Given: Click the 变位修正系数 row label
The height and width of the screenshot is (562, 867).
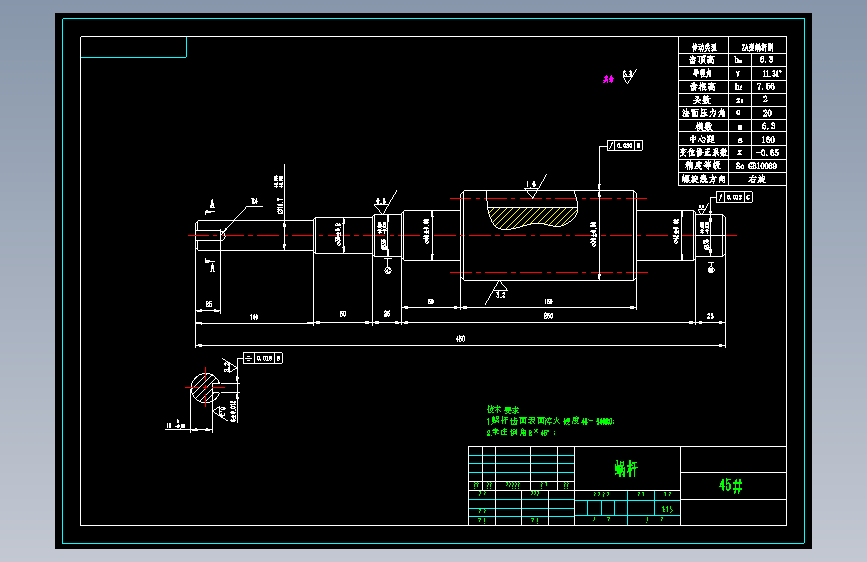Looking at the screenshot, I should 703,152.
